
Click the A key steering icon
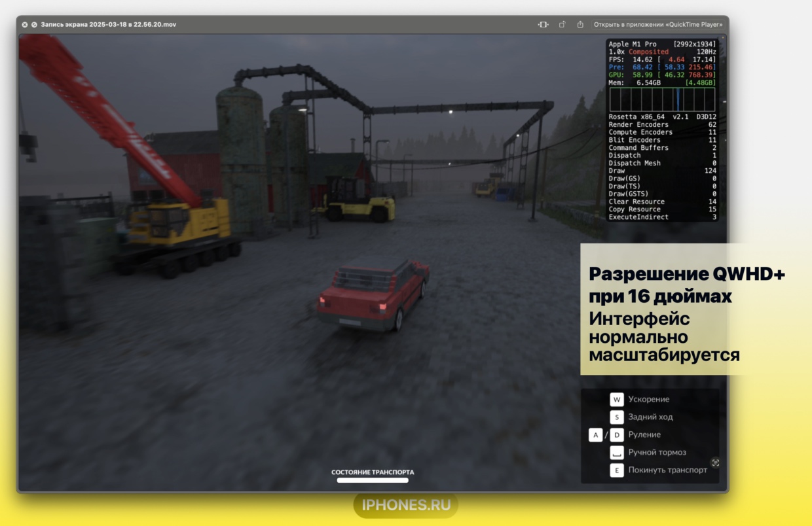595,434
